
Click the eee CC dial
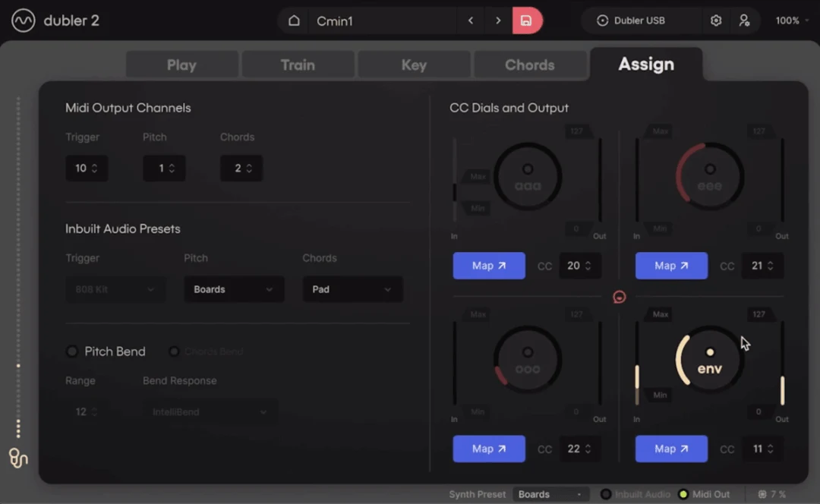click(710, 177)
